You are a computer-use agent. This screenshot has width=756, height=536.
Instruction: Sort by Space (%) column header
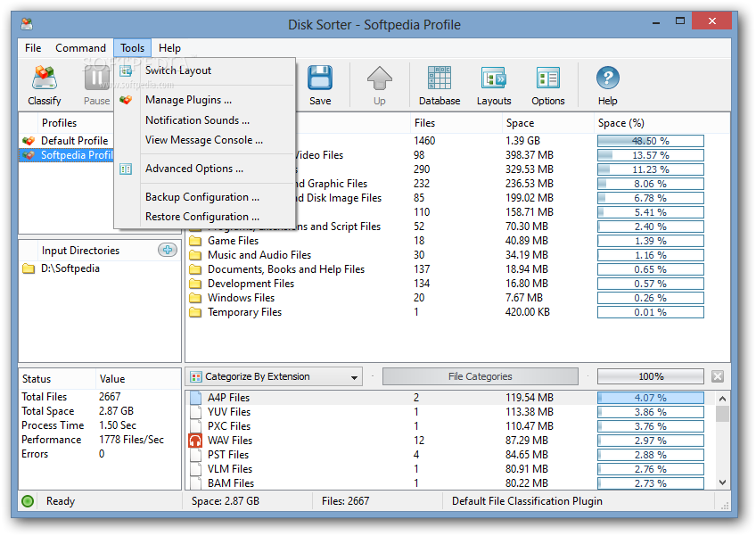(661, 123)
